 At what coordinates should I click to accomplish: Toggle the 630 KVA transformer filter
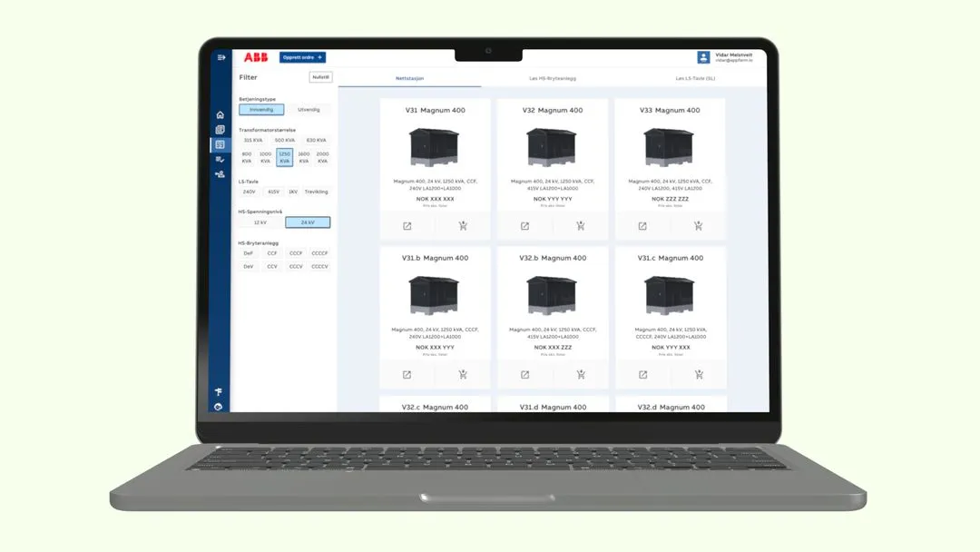point(317,140)
